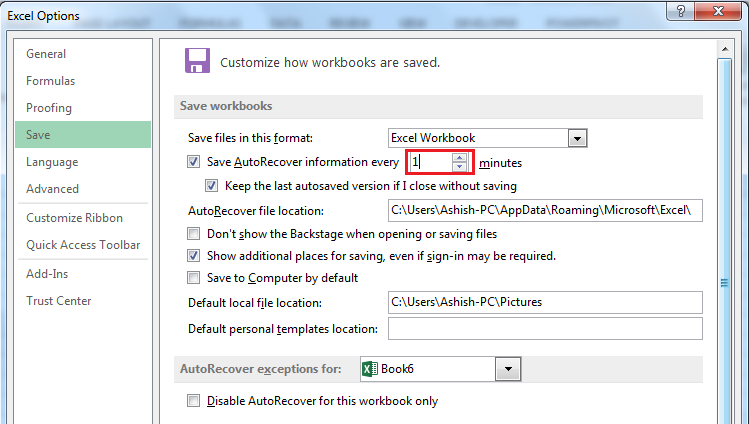The height and width of the screenshot is (424, 749).
Task: Switch to the Advanced options category
Action: click(x=53, y=189)
